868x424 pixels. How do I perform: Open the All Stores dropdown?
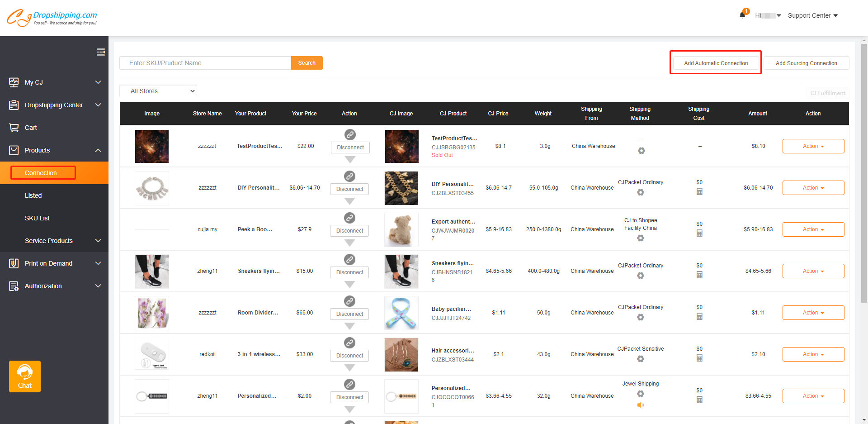[158, 91]
